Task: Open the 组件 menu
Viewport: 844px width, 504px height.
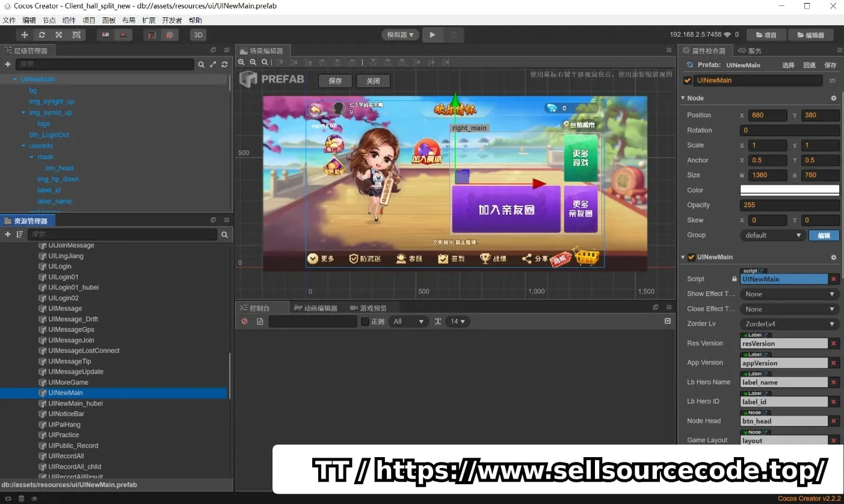Action: pos(69,20)
